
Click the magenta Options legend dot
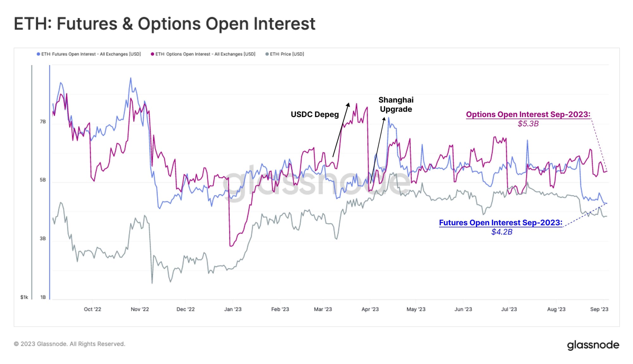[x=153, y=54]
